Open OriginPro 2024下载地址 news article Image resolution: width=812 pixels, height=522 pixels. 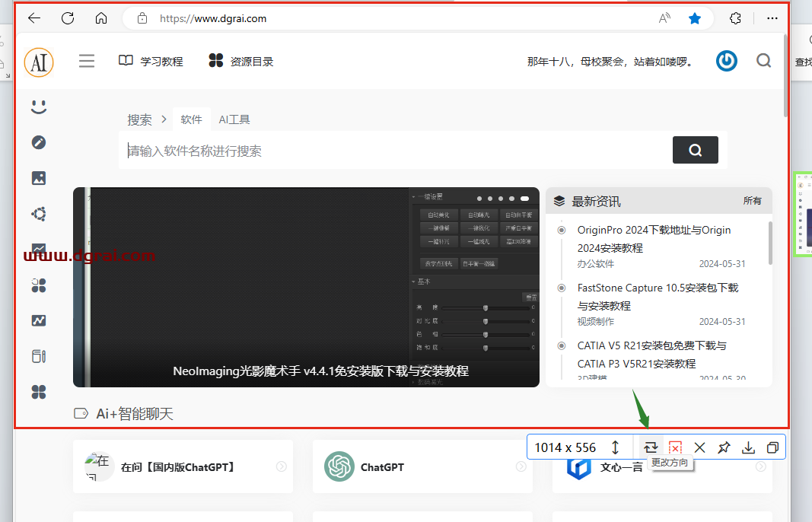pyautogui.click(x=654, y=239)
